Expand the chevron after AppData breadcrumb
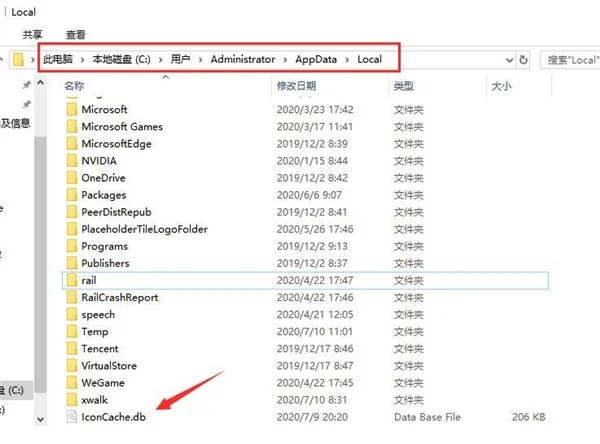This screenshot has width=600, height=444. click(347, 60)
